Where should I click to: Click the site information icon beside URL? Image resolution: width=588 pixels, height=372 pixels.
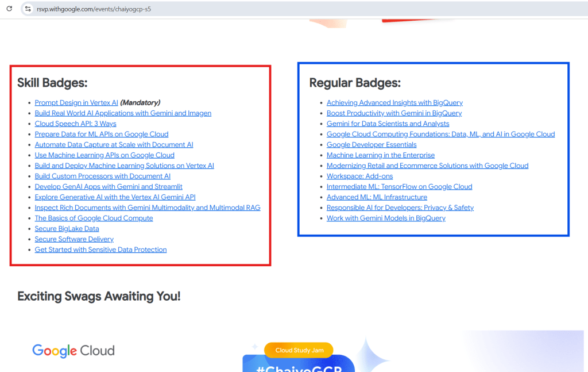pos(28,9)
